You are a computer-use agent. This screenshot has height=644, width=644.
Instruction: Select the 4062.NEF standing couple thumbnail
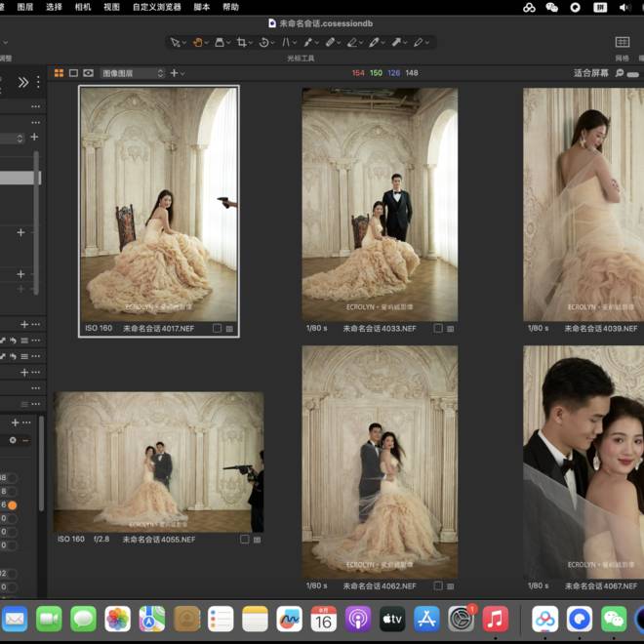[380, 463]
